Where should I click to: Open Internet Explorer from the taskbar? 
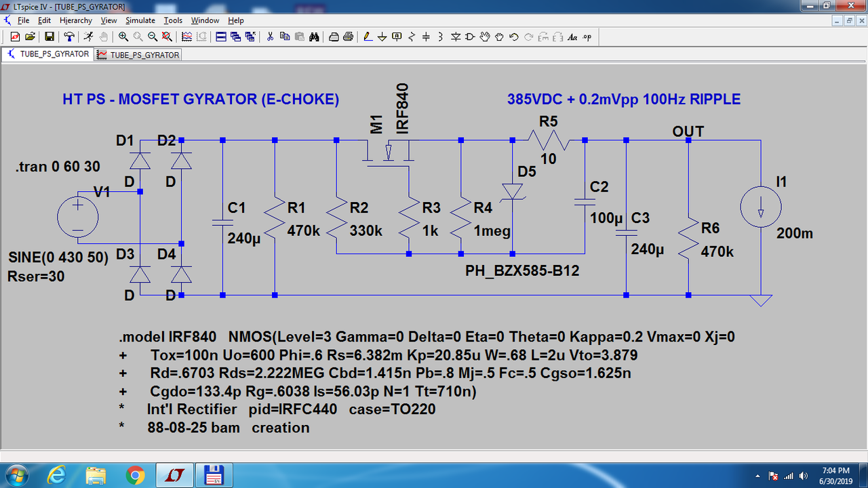click(57, 474)
